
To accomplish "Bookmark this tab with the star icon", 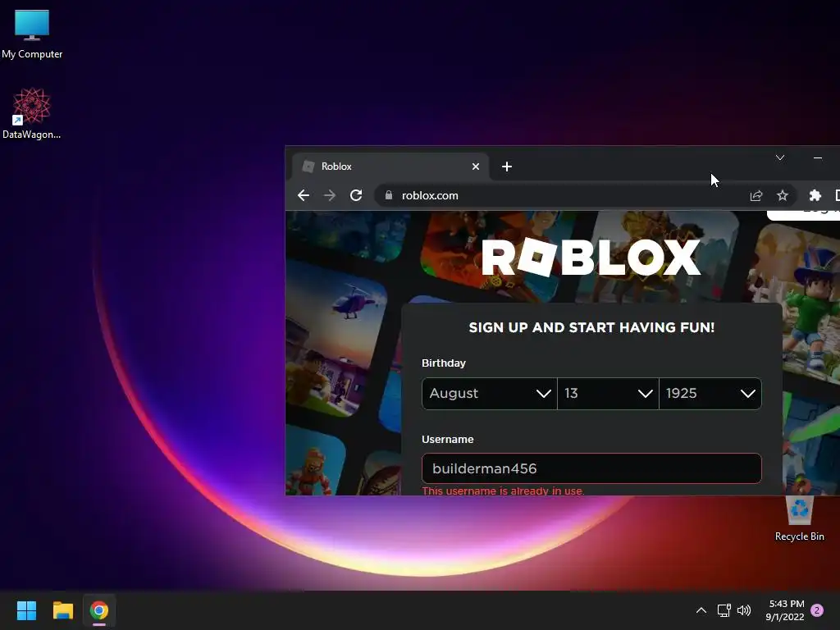I will [782, 195].
